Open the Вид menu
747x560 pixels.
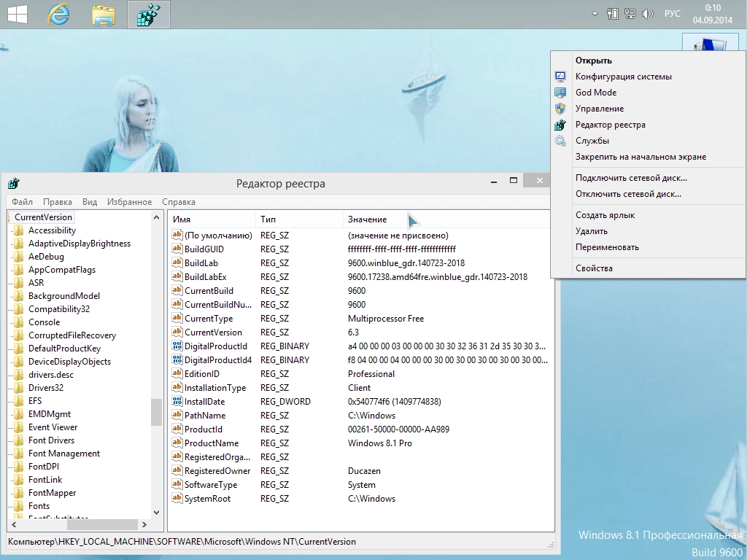[x=90, y=202]
